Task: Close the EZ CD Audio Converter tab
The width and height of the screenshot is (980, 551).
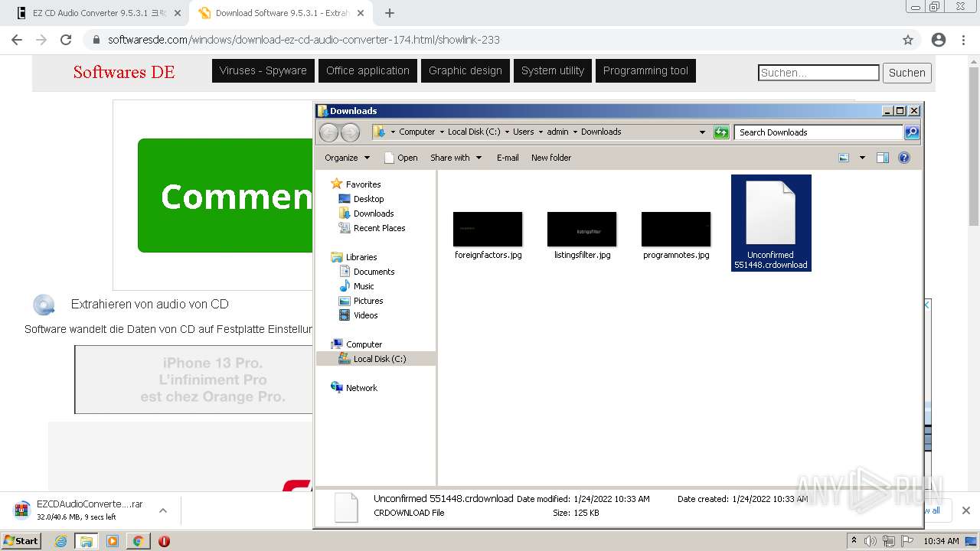Action: [x=178, y=13]
